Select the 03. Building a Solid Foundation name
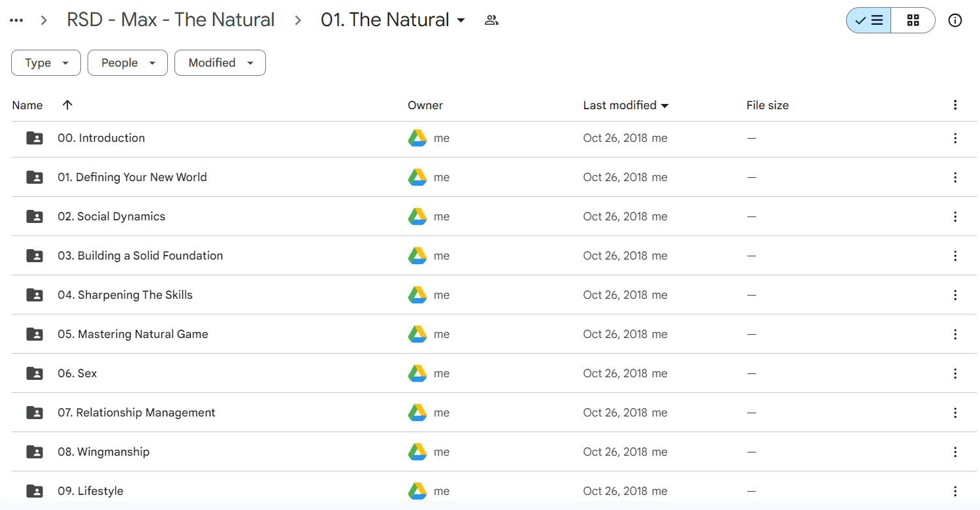This screenshot has width=980, height=510. point(140,256)
